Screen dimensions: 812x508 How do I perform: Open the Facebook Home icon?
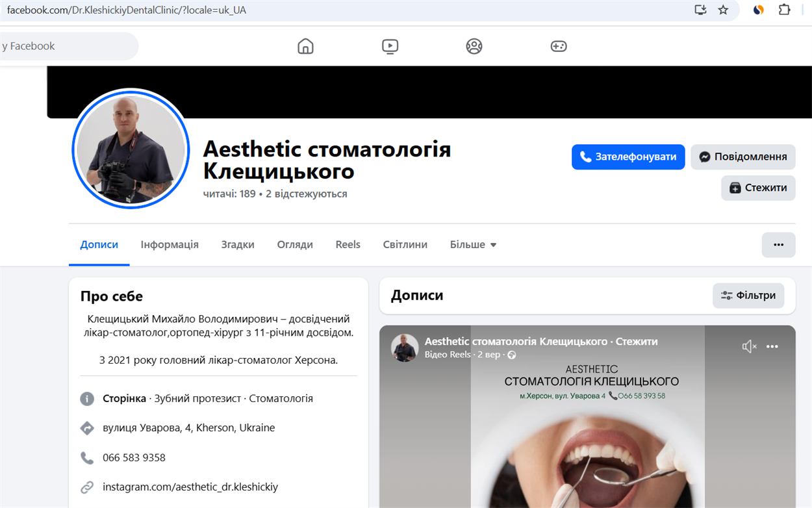305,46
